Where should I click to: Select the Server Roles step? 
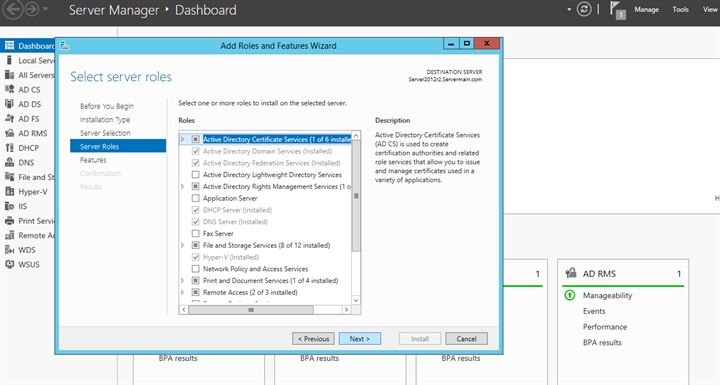pos(118,146)
